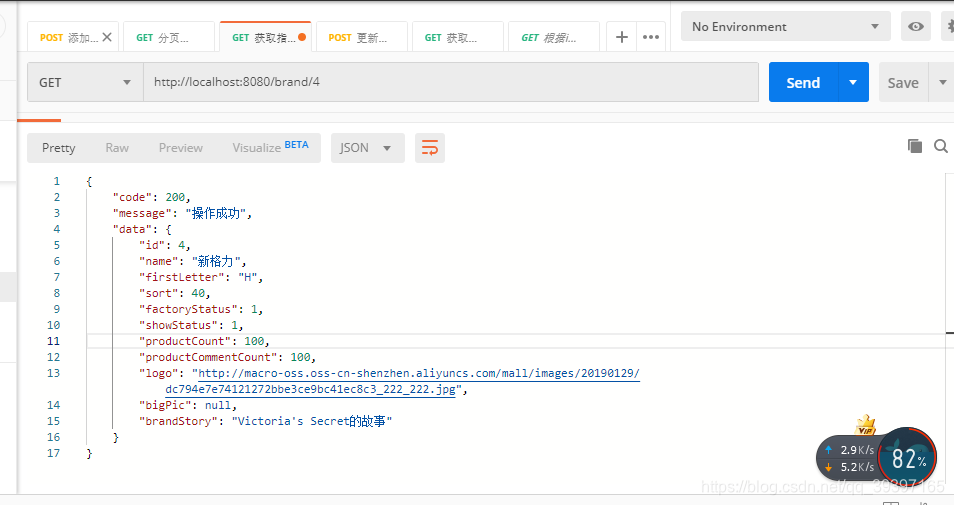The height and width of the screenshot is (505, 954).
Task: Click the 82% memory widget circle
Action: [x=907, y=457]
